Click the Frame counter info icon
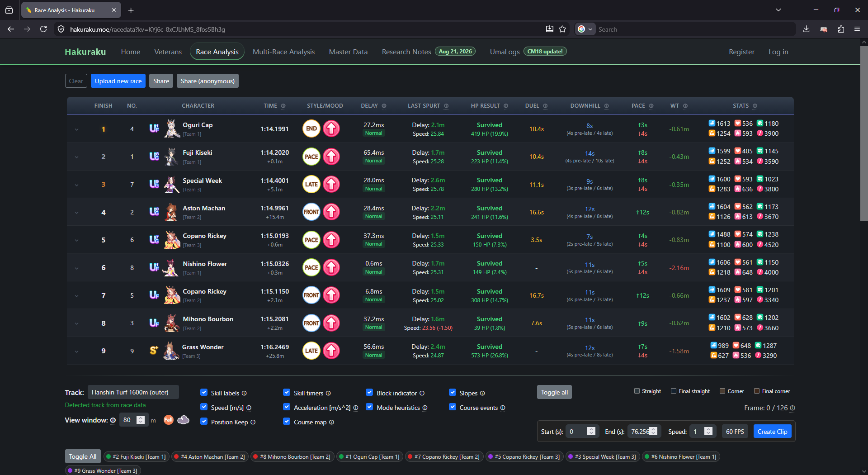The width and height of the screenshot is (868, 475). click(x=793, y=408)
